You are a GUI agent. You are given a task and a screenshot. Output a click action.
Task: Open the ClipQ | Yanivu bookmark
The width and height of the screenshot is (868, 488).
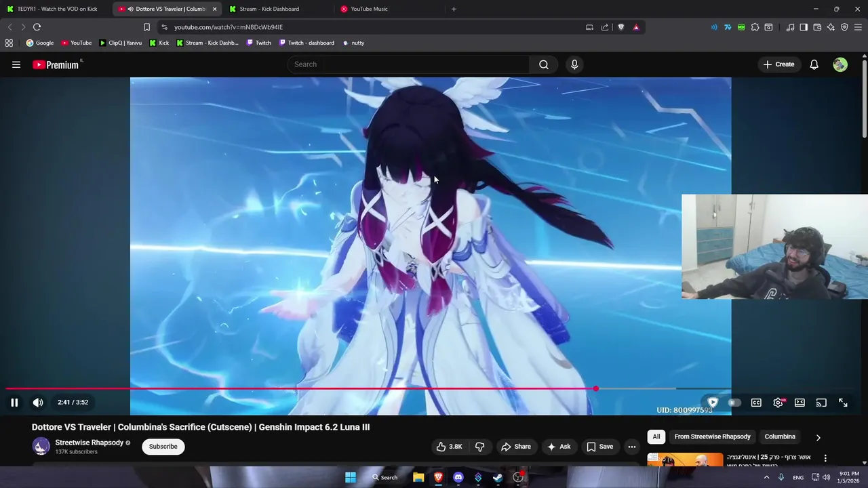point(121,43)
